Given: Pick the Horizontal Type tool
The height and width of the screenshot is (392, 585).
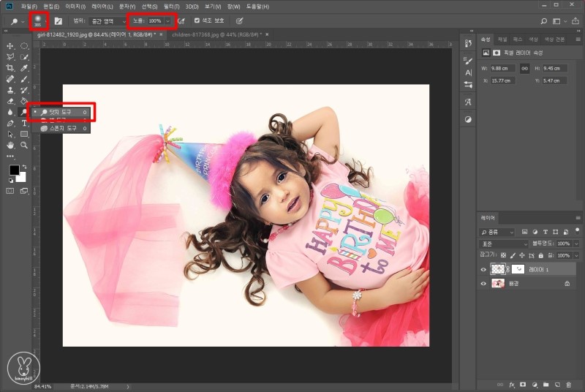Looking at the screenshot, I should pos(24,124).
